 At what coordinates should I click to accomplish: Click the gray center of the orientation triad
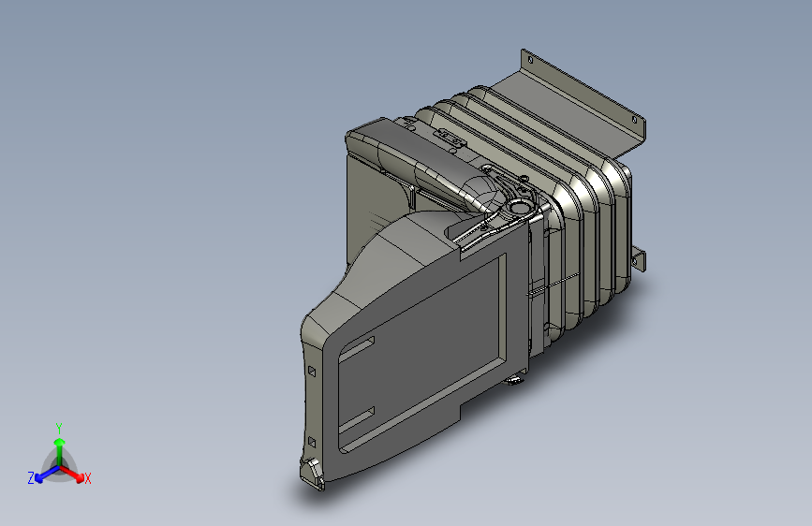[60, 467]
